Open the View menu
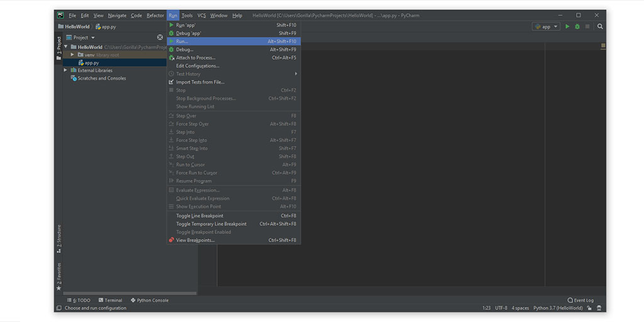The height and width of the screenshot is (322, 644). point(99,16)
